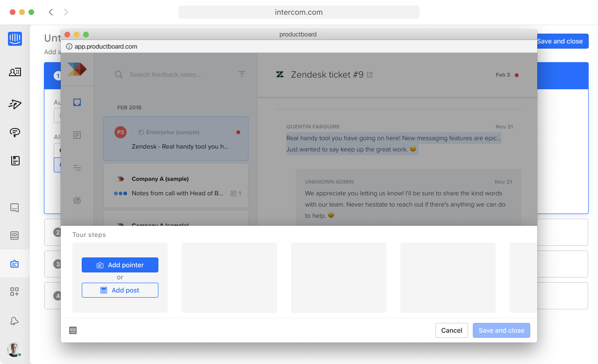Viewport: 598px width, 364px height.
Task: Click the second empty tour step placeholder
Action: click(229, 278)
